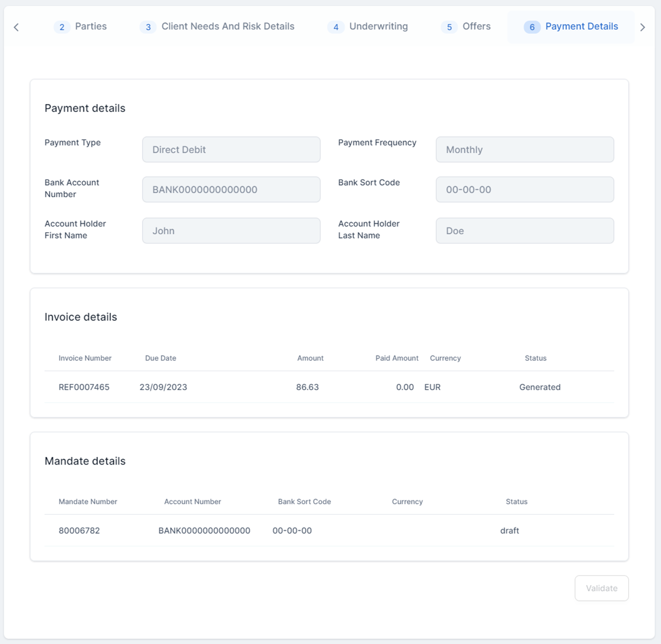Focus the Bank Sort Code field
Viewport: 661px width, 644px height.
point(524,189)
